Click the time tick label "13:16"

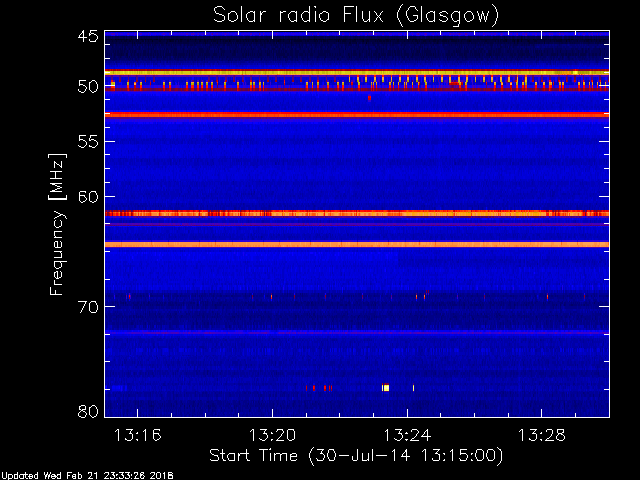[138, 435]
